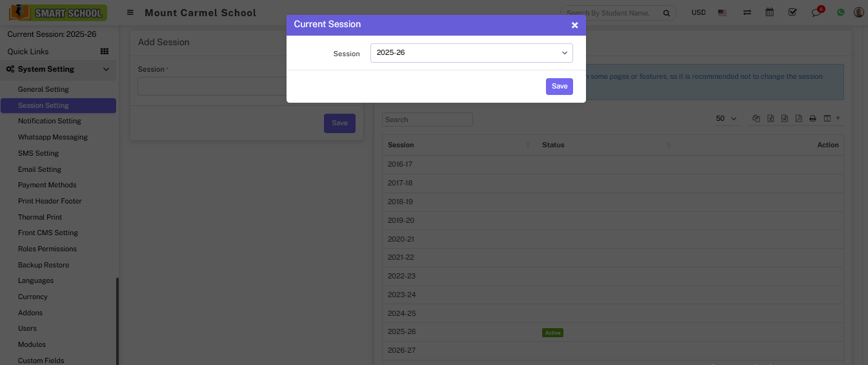
Task: Open the 50 rows-per-page dropdown
Action: (726, 119)
